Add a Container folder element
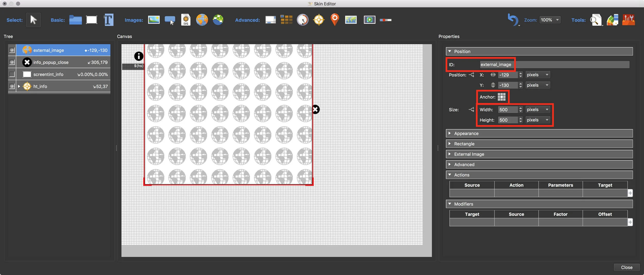644x275 pixels. tap(75, 20)
